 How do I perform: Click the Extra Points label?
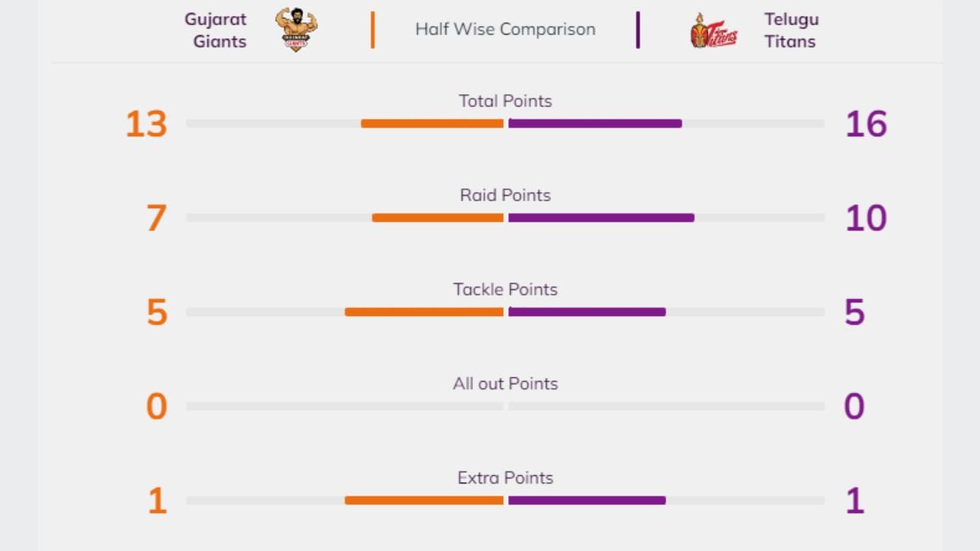click(505, 478)
